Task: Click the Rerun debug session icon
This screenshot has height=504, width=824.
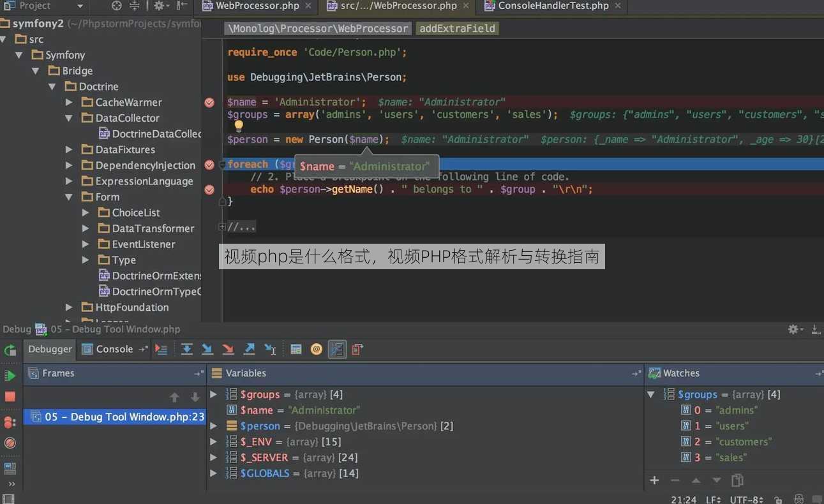Action: (x=10, y=350)
